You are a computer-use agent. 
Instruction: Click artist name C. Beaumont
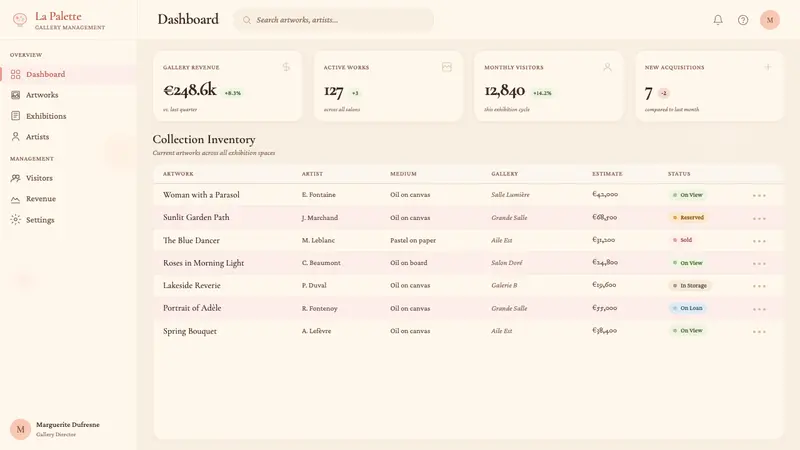[x=321, y=263]
